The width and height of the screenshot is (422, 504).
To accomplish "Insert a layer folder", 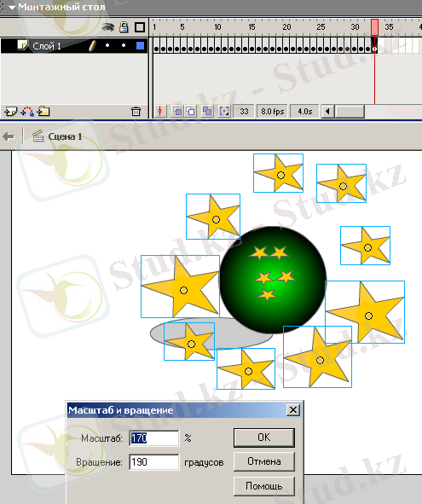I will pos(43,111).
